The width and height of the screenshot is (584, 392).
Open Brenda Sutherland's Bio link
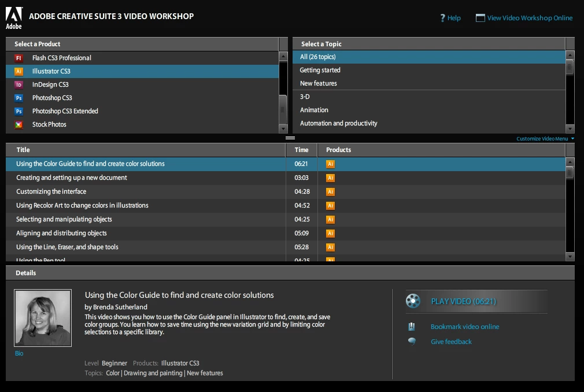click(19, 353)
